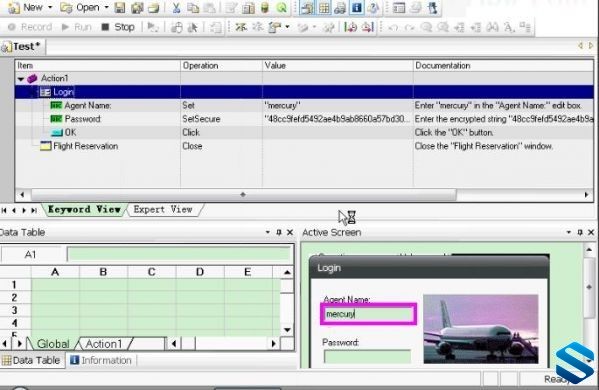Image resolution: width=599 pixels, height=390 pixels.
Task: Click the Documentation column header
Action: (x=503, y=66)
